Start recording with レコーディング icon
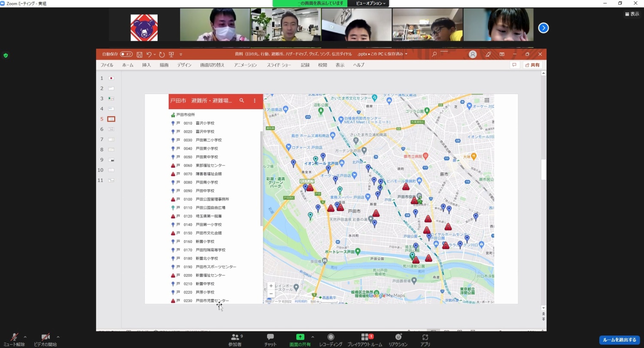 coord(331,337)
